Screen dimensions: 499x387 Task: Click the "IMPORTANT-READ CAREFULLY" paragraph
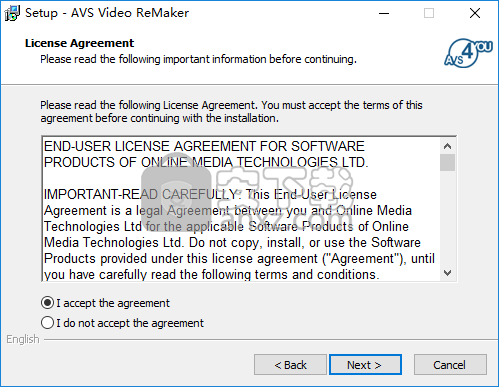tap(239, 235)
